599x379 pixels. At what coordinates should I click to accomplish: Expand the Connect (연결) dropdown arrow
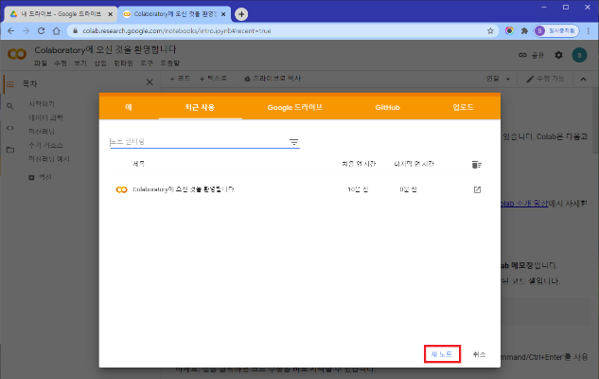tap(508, 79)
